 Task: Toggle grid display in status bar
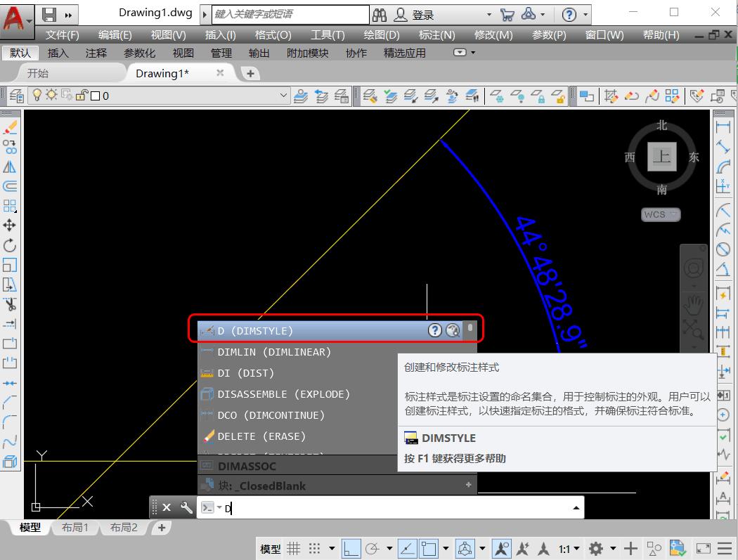pos(293,549)
